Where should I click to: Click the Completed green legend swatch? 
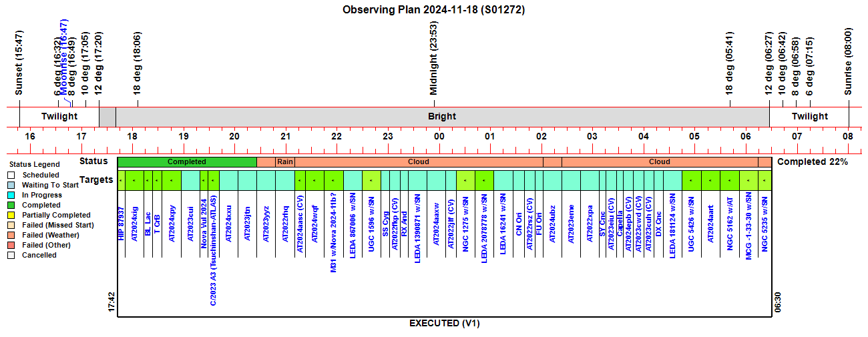11,205
